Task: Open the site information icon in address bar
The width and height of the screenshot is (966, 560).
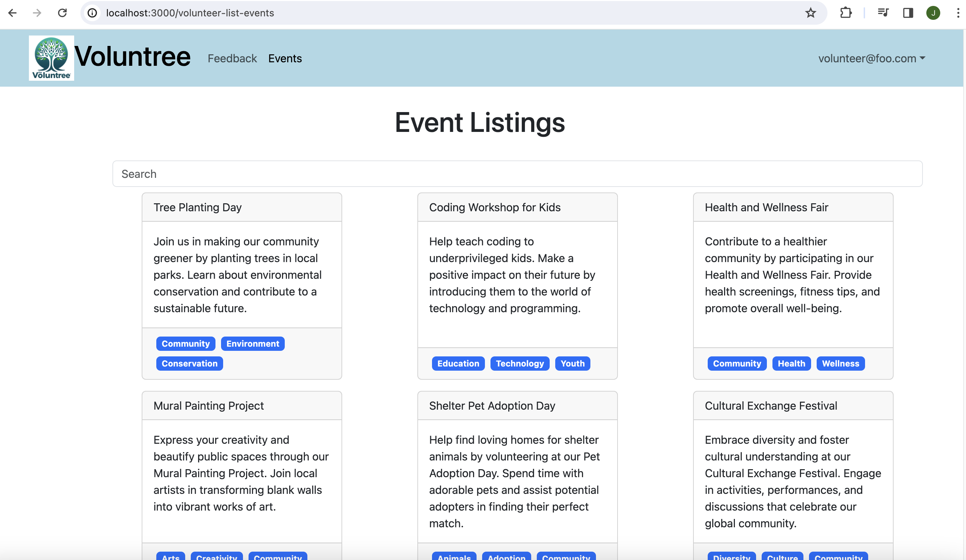Action: pos(92,13)
